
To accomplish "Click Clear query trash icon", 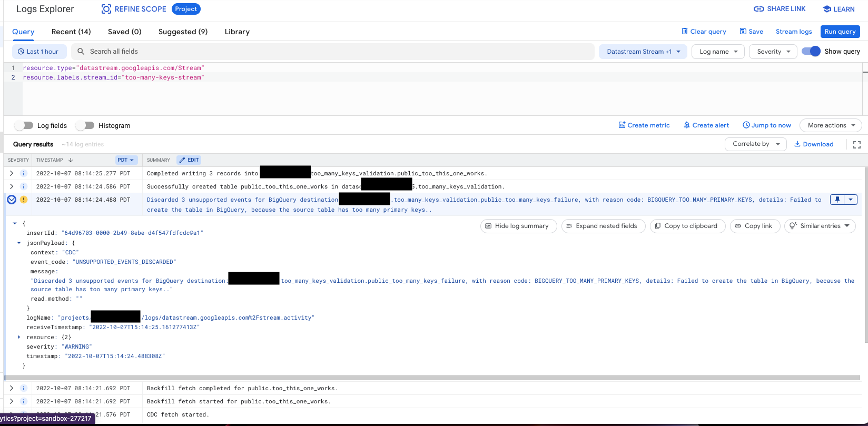I will click(685, 32).
